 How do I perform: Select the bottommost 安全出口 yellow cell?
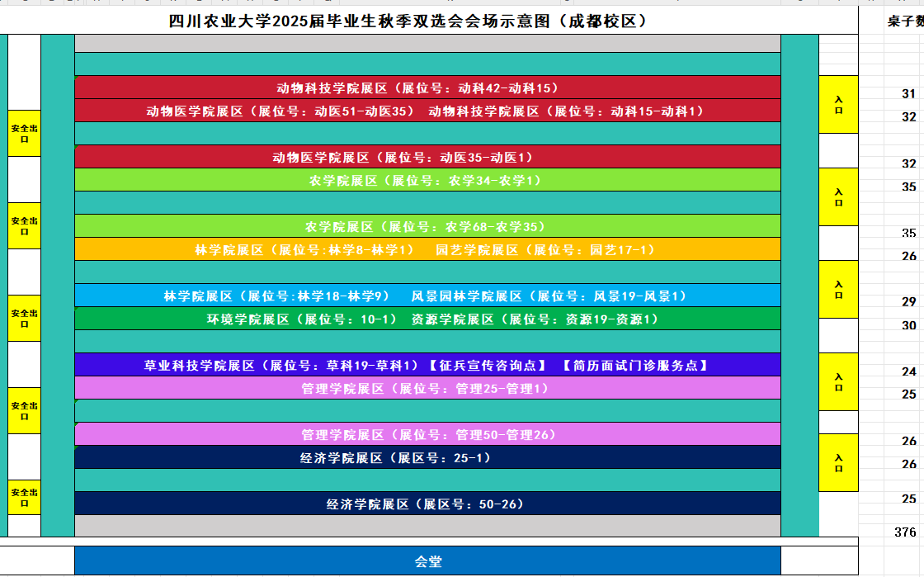pyautogui.click(x=25, y=497)
